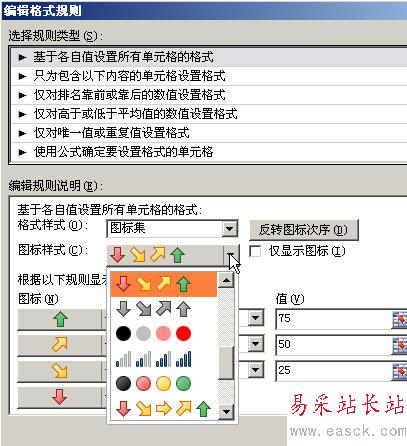The width and height of the screenshot is (407, 446).
Task: Select rule type 只为包含以下内容的单元格设置格式
Action: pyautogui.click(x=209, y=76)
